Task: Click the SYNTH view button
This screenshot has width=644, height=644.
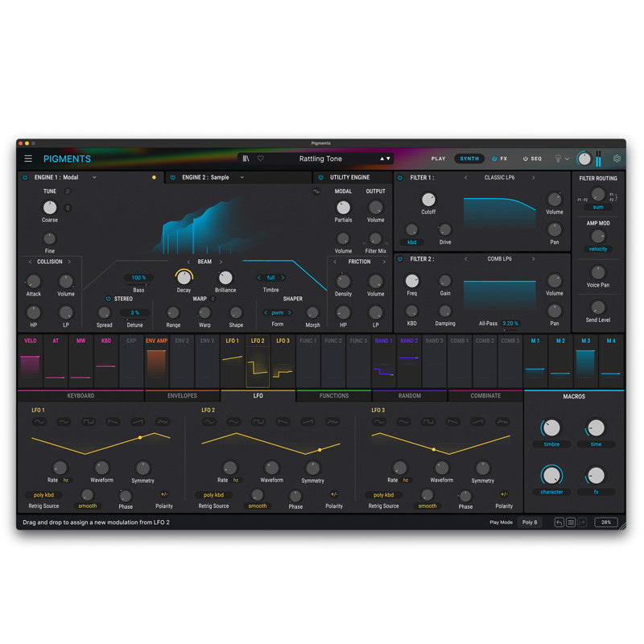Action: (x=469, y=159)
